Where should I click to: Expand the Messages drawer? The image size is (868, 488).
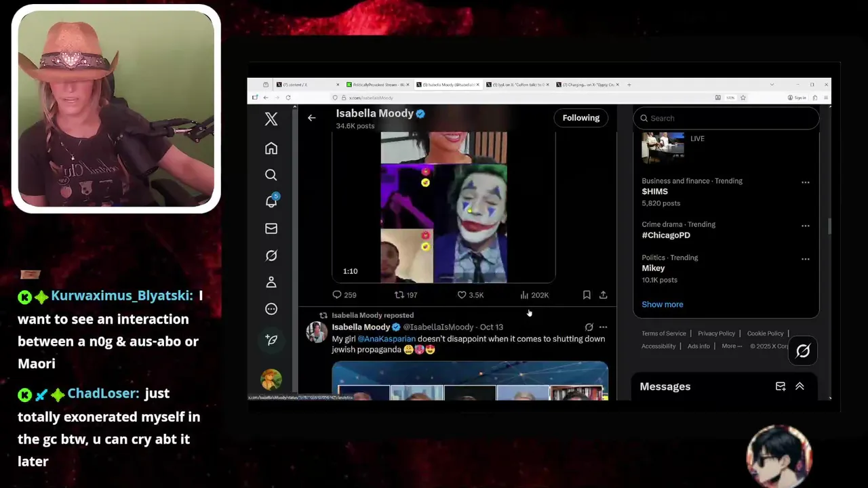click(800, 386)
